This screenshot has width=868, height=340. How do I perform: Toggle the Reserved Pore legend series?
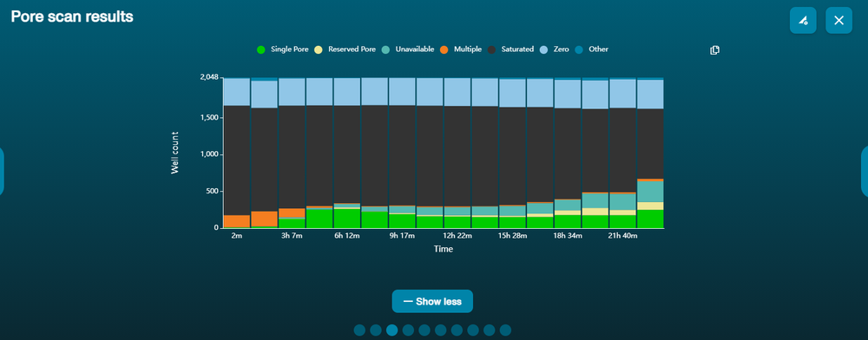point(345,49)
